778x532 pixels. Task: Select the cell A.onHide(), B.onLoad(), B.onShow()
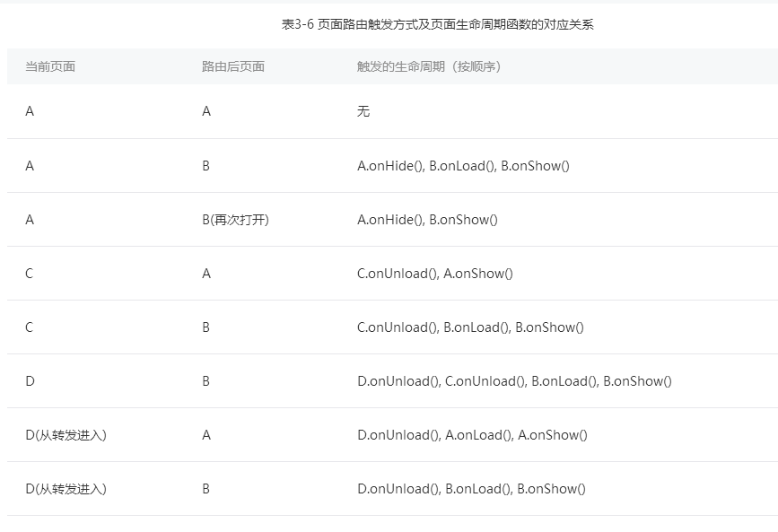pyautogui.click(x=463, y=166)
